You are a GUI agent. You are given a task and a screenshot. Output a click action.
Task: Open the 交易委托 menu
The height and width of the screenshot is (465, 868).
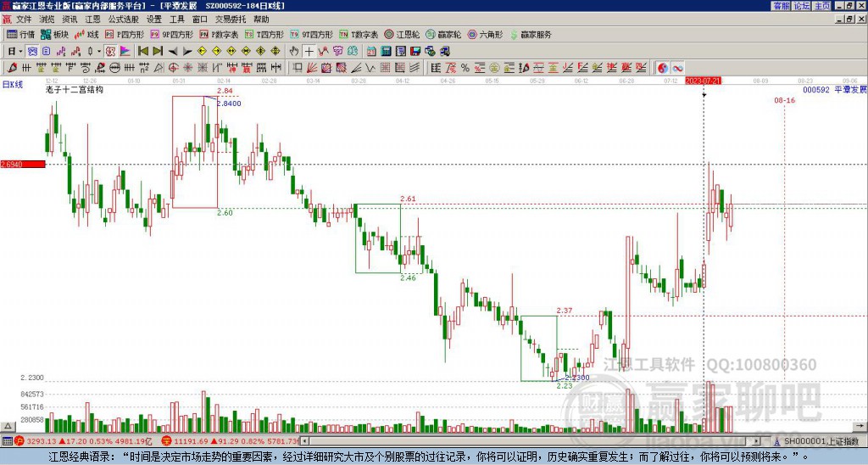(x=231, y=20)
